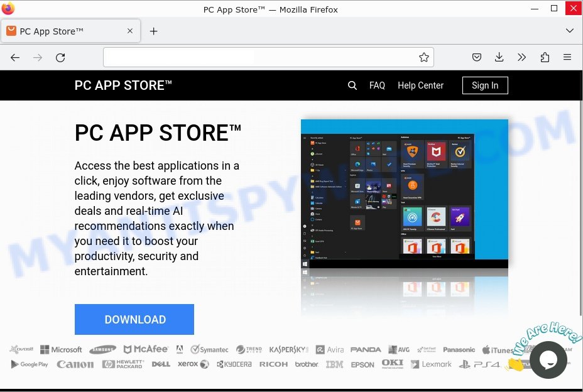Open the live chat bubble widget
The image size is (583, 392).
[548, 360]
